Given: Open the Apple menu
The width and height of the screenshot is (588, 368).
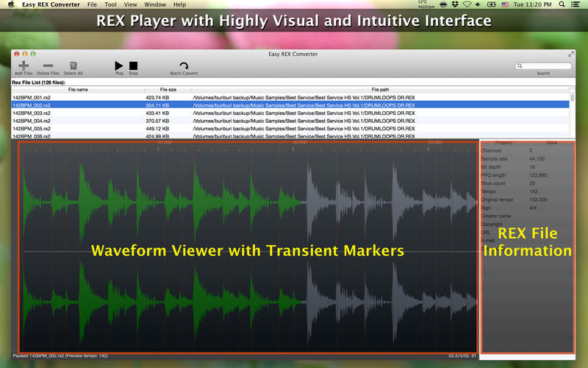Looking at the screenshot, I should point(11,4).
